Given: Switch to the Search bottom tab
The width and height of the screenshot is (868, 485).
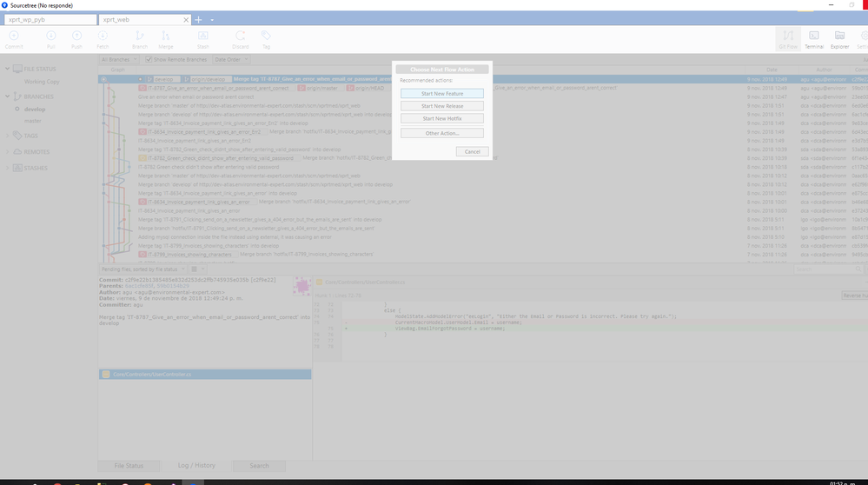Looking at the screenshot, I should (x=259, y=466).
